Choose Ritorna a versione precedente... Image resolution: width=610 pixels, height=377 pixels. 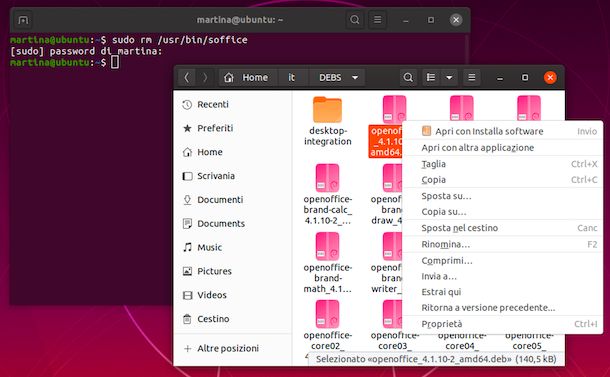click(503, 308)
